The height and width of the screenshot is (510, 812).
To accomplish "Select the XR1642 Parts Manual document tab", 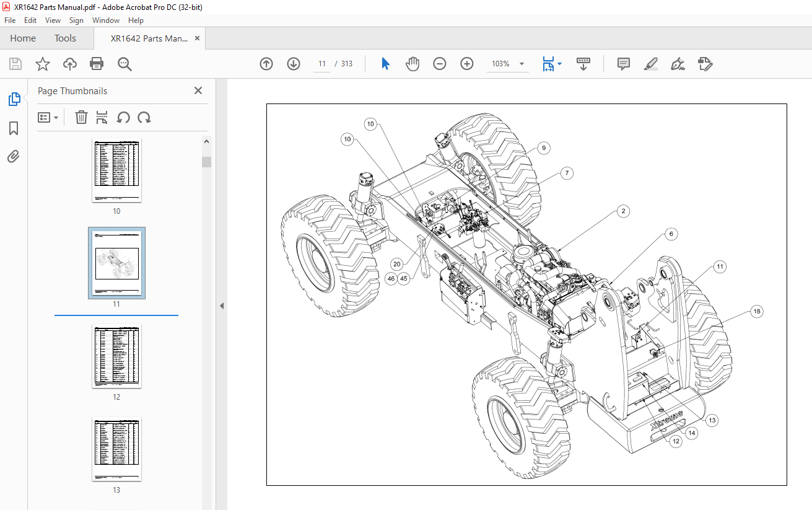I will [149, 38].
